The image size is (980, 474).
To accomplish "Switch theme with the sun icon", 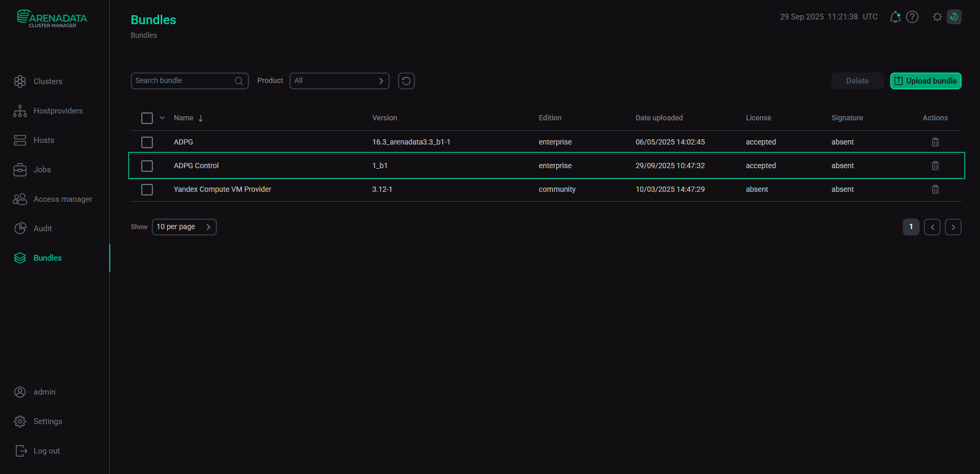I will click(937, 17).
